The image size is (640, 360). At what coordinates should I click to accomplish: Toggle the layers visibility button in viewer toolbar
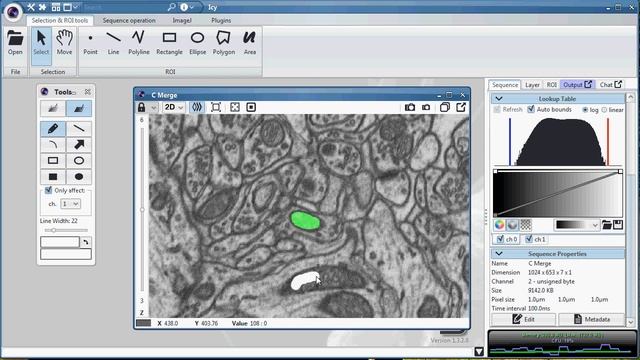click(197, 107)
